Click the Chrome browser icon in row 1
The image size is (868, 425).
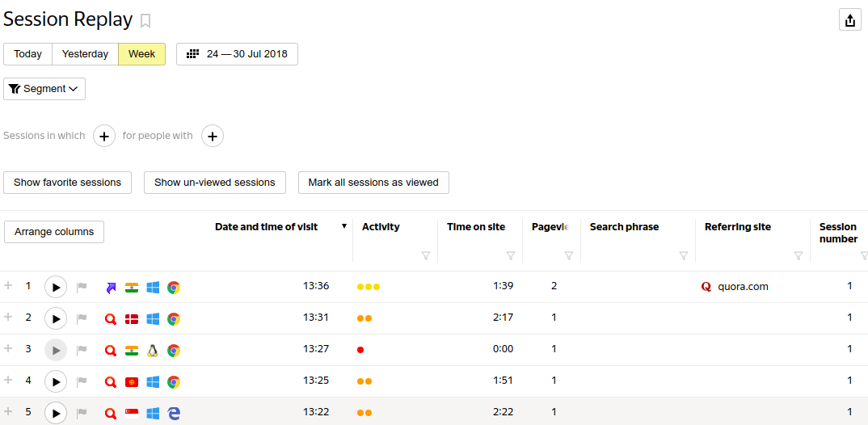[x=174, y=287]
